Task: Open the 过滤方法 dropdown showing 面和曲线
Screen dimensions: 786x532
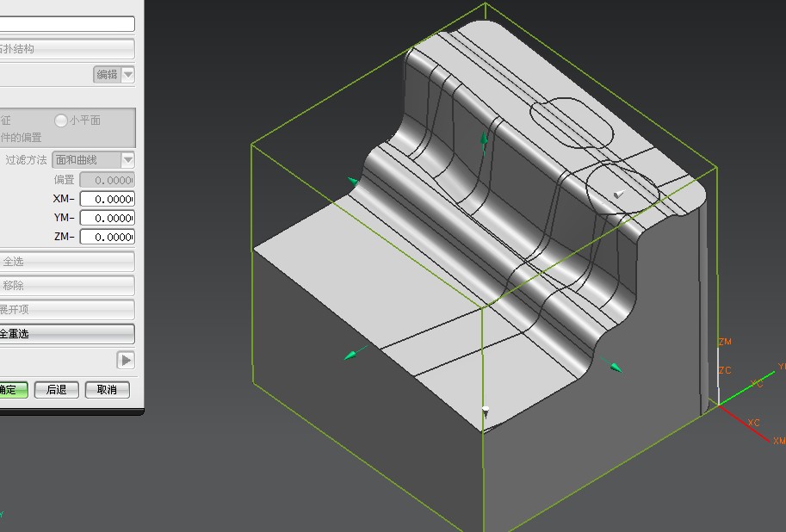Action: click(93, 160)
